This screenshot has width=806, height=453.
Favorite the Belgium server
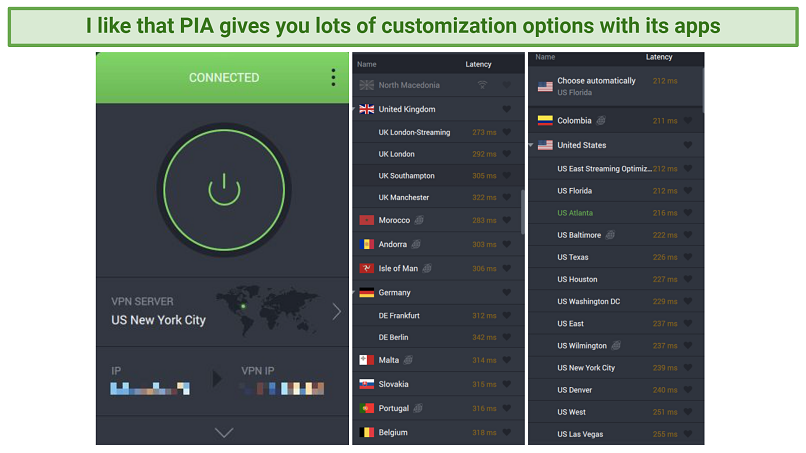point(506,432)
